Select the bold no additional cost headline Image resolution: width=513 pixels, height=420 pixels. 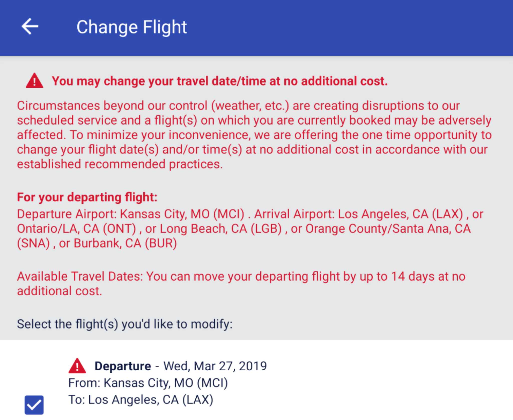click(219, 81)
